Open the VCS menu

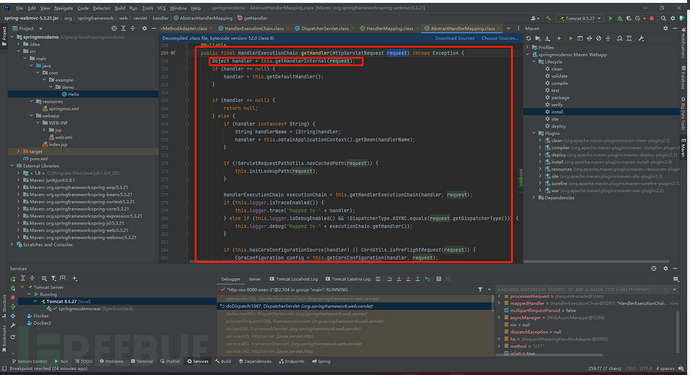[x=161, y=8]
